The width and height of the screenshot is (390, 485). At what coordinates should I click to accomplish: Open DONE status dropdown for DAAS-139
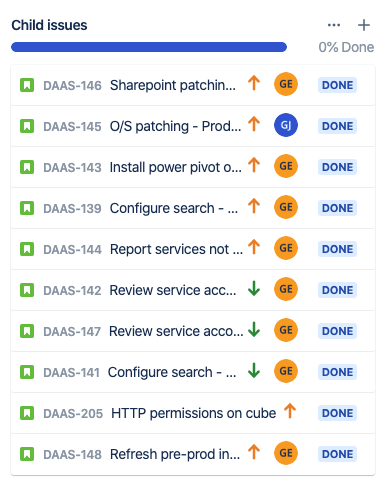click(337, 208)
